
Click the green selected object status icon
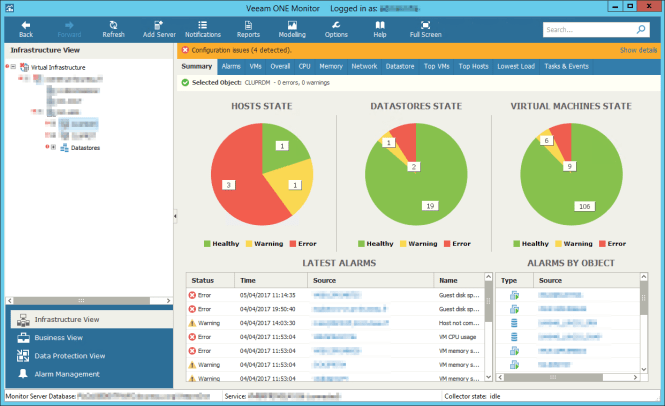pos(185,82)
